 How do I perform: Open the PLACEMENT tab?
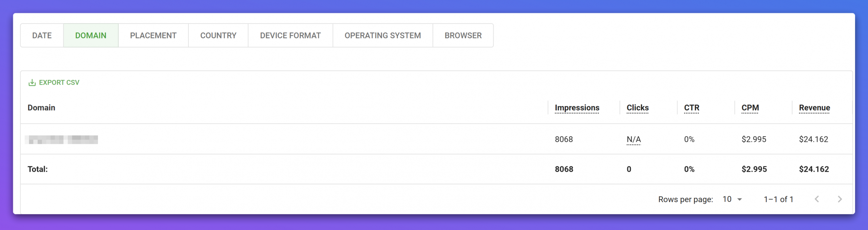click(153, 35)
